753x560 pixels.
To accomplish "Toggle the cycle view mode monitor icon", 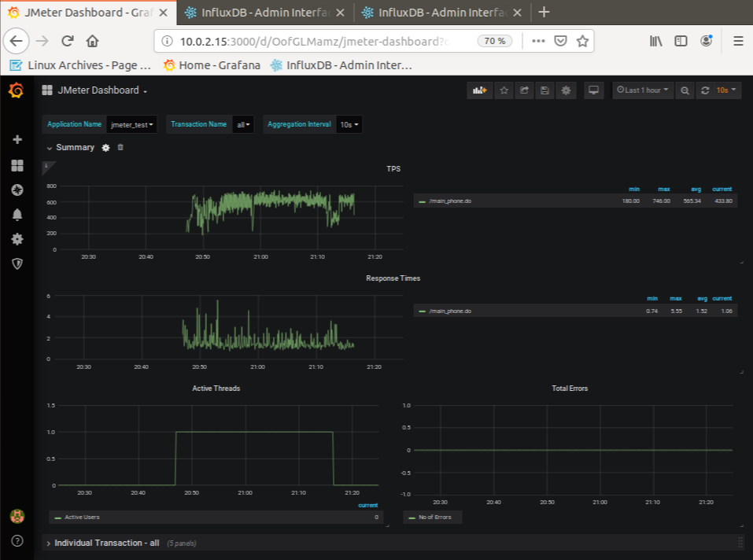I will [593, 90].
